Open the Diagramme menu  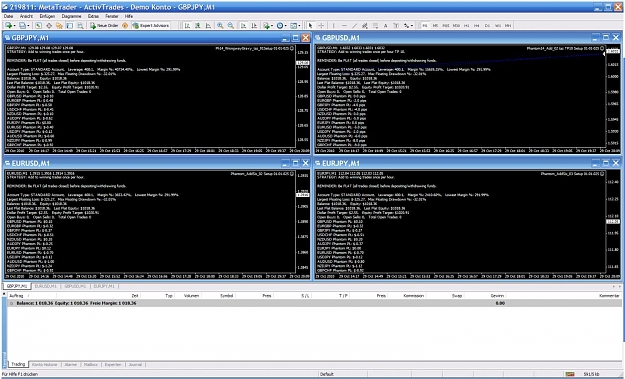click(x=71, y=16)
